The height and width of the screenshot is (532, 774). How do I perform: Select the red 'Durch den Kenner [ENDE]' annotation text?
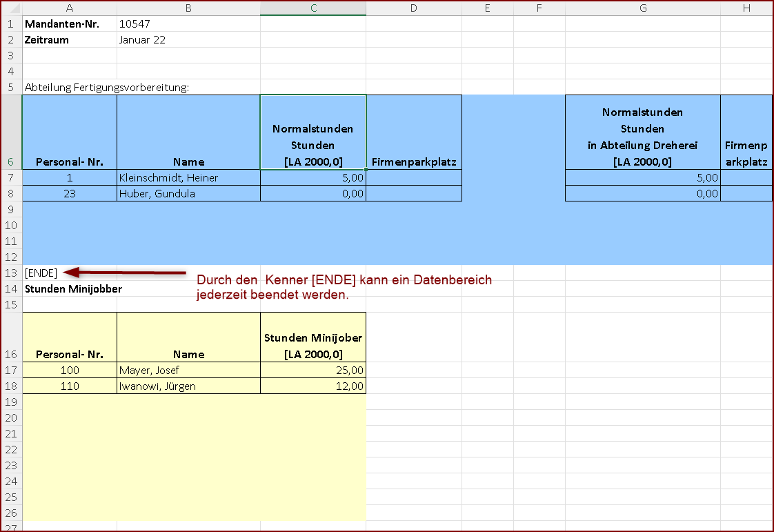click(344, 288)
